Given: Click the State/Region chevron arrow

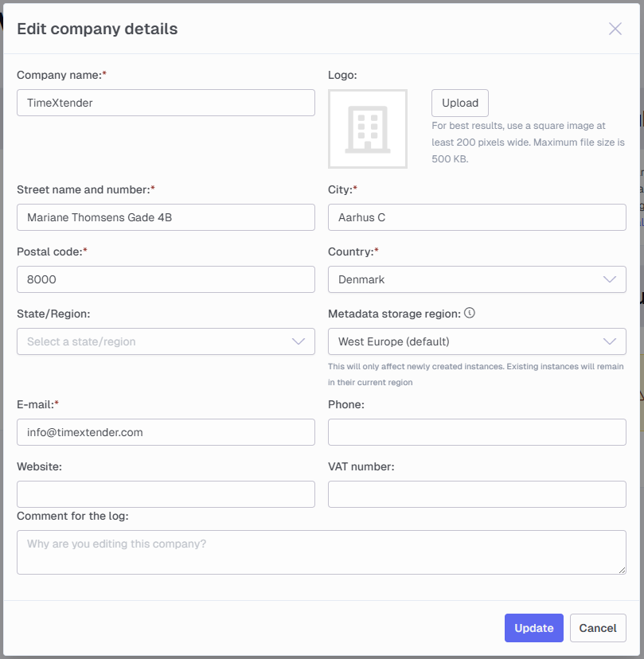Looking at the screenshot, I should (x=299, y=341).
